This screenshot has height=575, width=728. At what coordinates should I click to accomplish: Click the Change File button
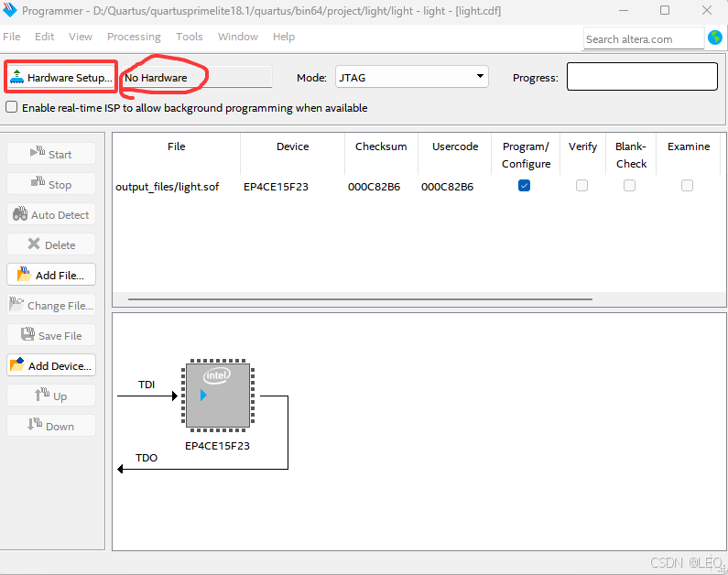pos(51,305)
